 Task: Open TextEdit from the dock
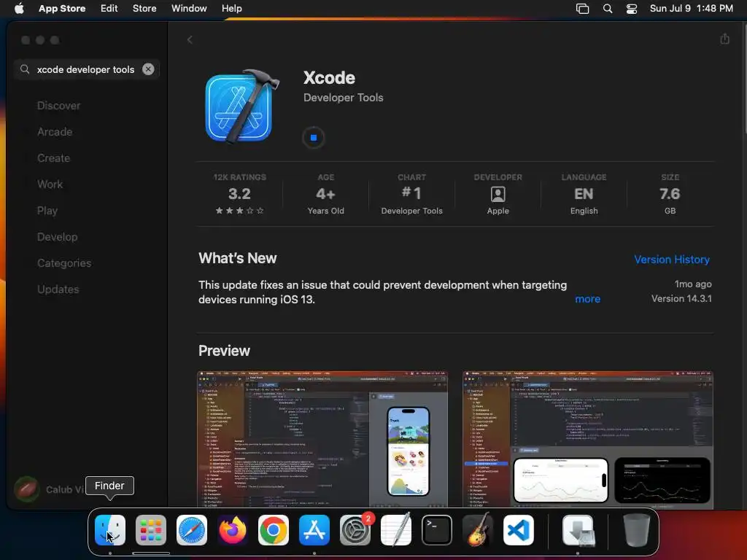click(x=396, y=530)
